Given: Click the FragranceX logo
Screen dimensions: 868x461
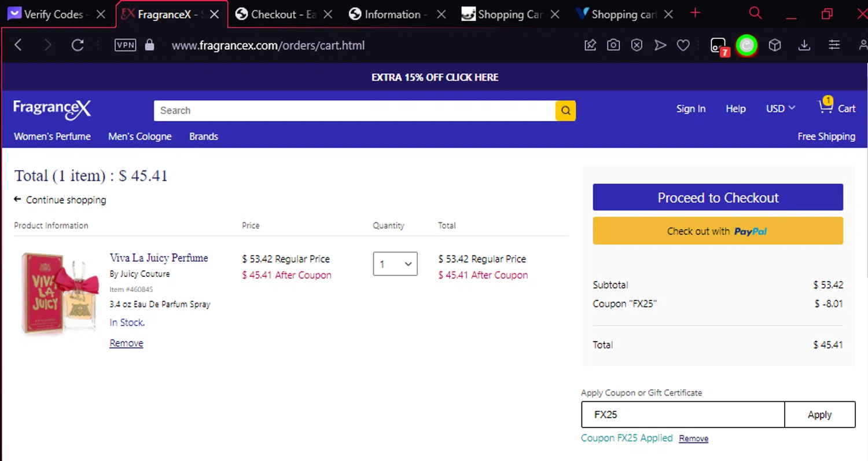Looking at the screenshot, I should (52, 109).
